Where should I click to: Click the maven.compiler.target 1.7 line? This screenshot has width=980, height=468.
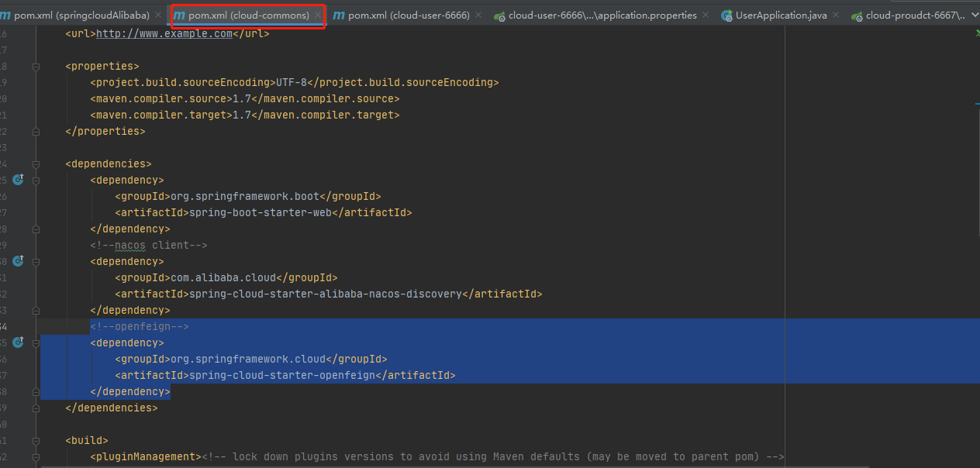point(245,115)
